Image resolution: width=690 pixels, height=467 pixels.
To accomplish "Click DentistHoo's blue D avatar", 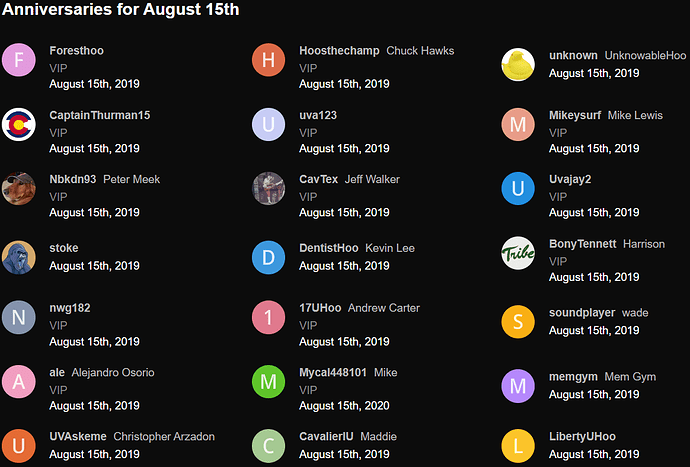I will (x=268, y=257).
